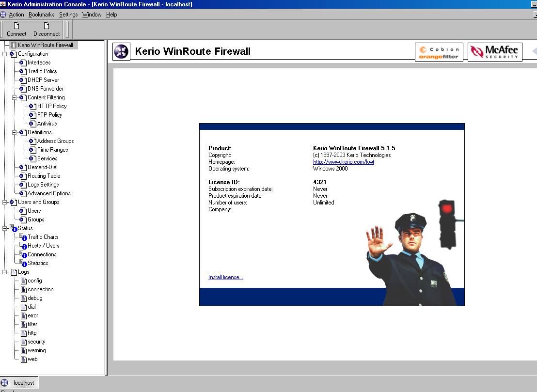Image resolution: width=537 pixels, height=392 pixels.
Task: Click the Cobion Orangefilter logo
Action: point(439,52)
